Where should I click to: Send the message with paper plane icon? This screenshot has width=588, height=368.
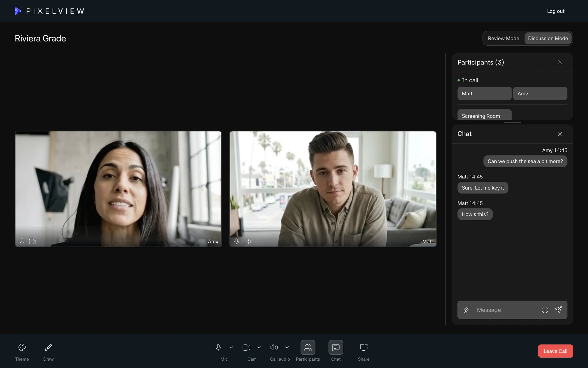click(x=558, y=310)
